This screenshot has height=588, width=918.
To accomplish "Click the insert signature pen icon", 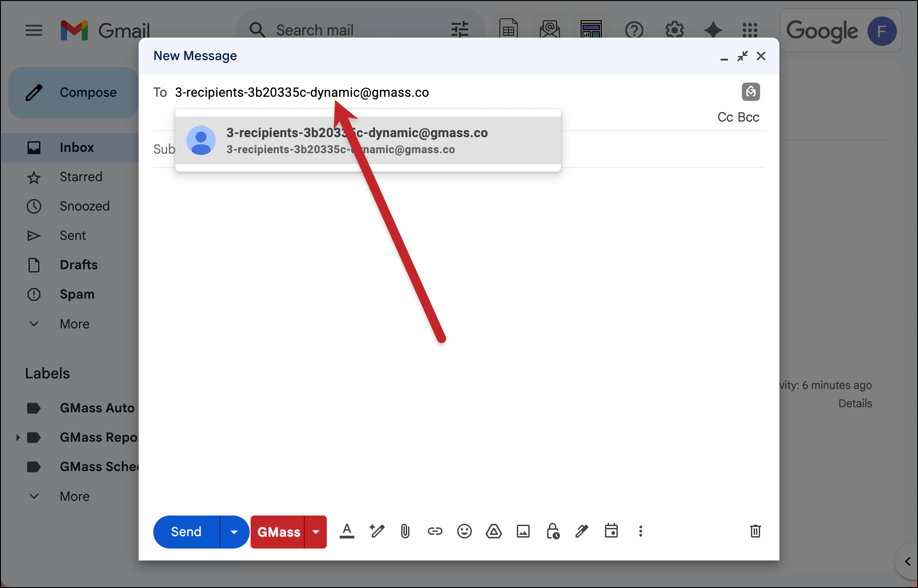I will point(582,531).
